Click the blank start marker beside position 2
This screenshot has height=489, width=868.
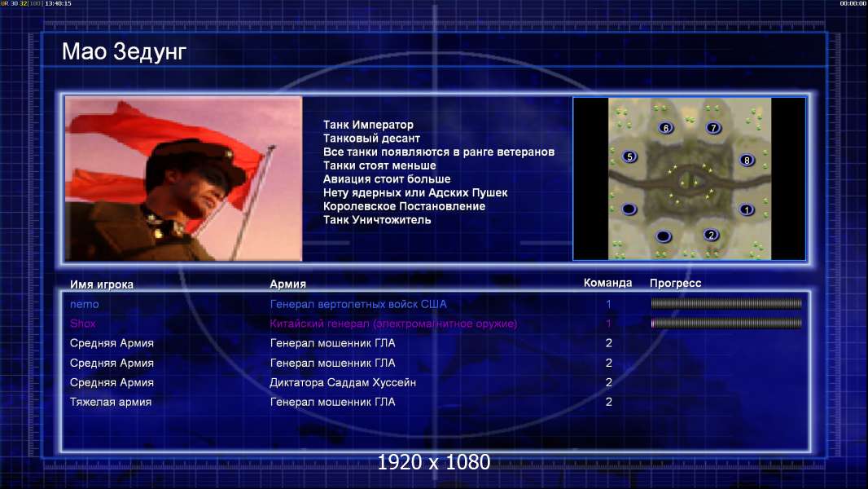663,237
